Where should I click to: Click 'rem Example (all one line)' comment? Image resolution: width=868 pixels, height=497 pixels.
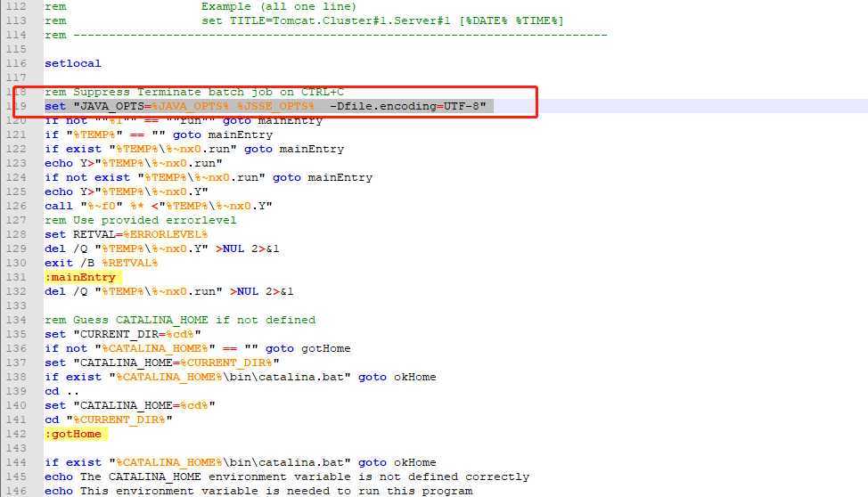click(x=201, y=6)
